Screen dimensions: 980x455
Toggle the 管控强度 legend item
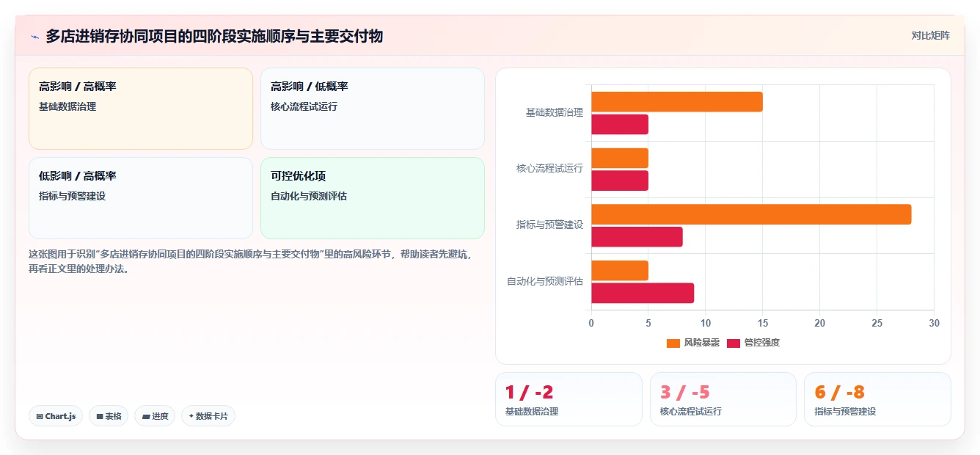[x=753, y=343]
